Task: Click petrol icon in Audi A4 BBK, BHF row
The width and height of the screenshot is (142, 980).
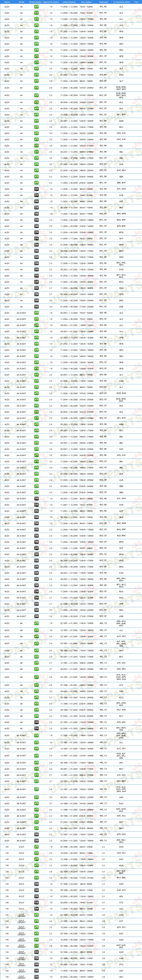Action: pyautogui.click(x=36, y=183)
